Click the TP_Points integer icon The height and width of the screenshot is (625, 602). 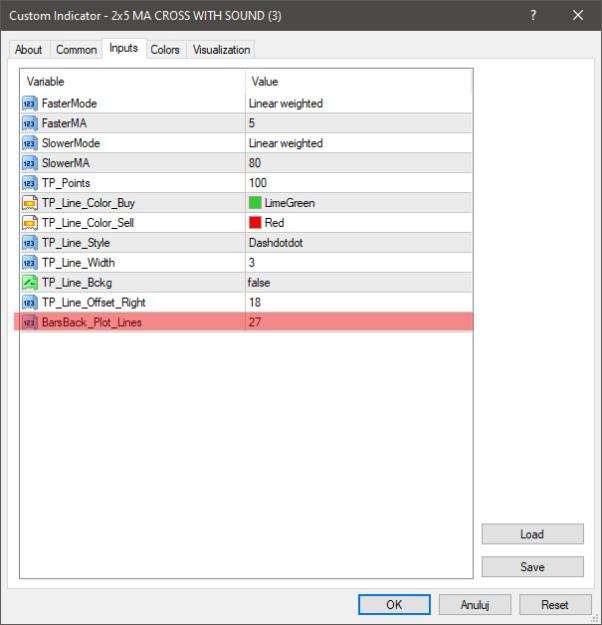pos(30,183)
